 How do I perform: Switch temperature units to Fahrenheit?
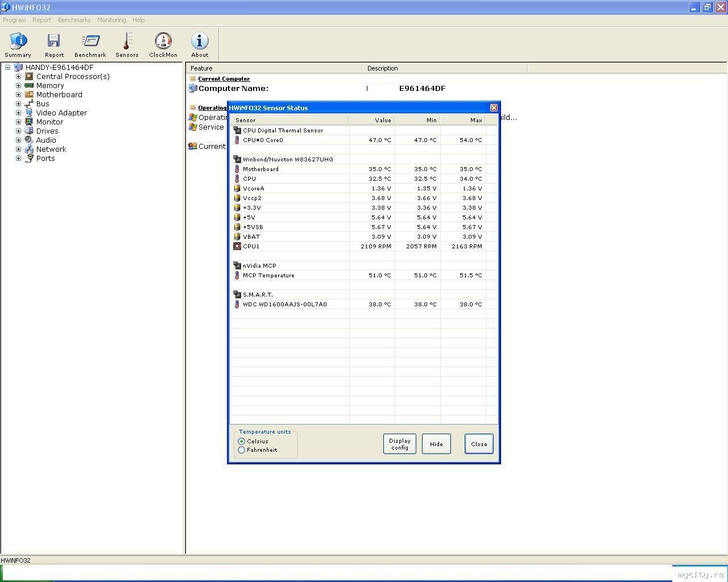coord(242,450)
